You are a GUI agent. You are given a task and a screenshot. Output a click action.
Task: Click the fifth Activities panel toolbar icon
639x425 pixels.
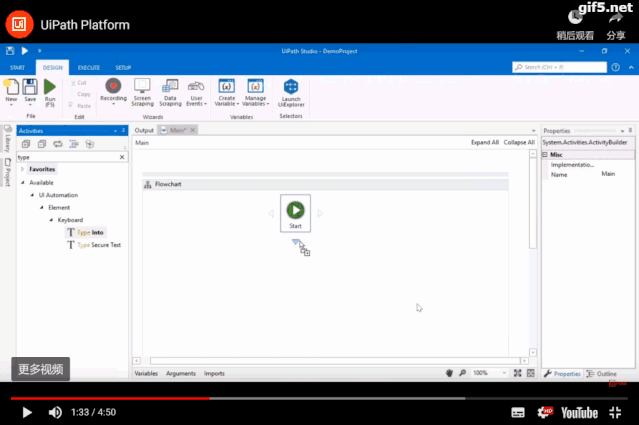point(90,144)
